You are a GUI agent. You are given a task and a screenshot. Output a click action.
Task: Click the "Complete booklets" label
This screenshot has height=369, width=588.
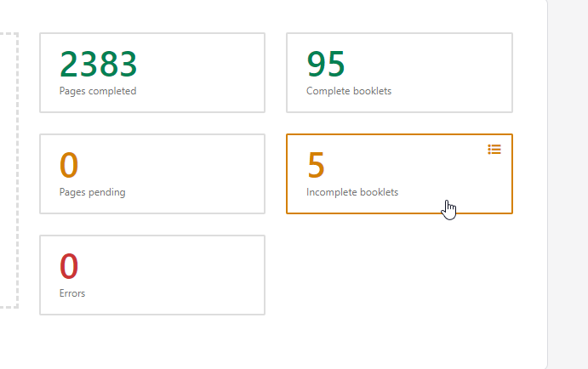pyautogui.click(x=349, y=91)
